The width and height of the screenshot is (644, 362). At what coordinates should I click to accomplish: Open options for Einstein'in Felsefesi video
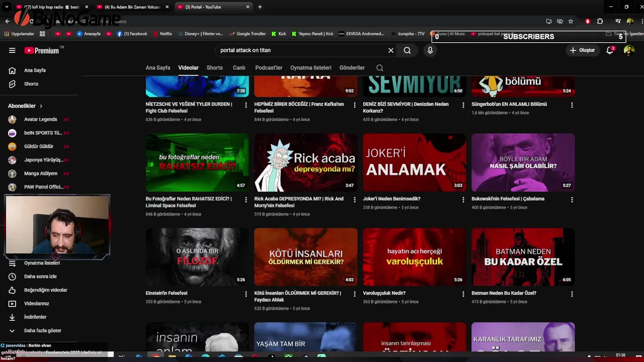[246, 294]
